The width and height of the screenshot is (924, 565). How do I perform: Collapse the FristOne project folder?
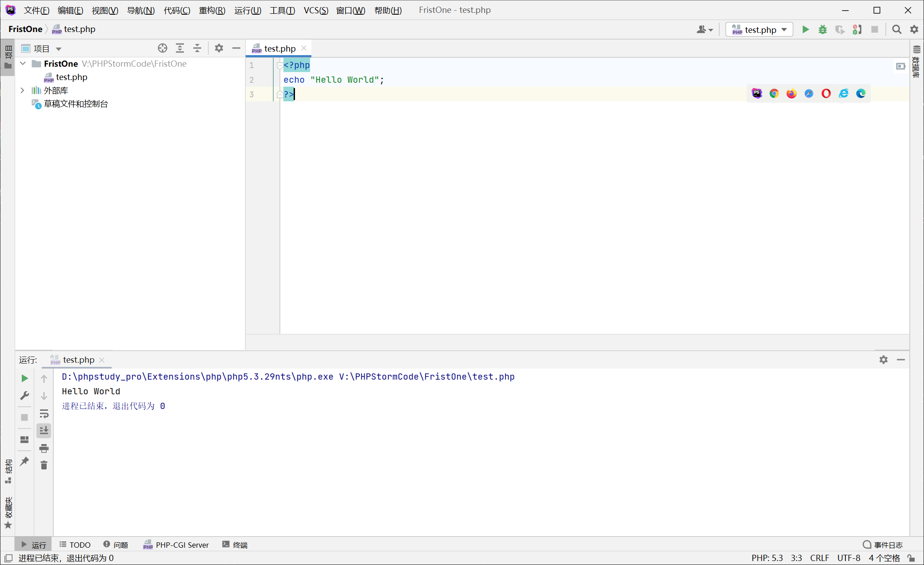pyautogui.click(x=23, y=64)
